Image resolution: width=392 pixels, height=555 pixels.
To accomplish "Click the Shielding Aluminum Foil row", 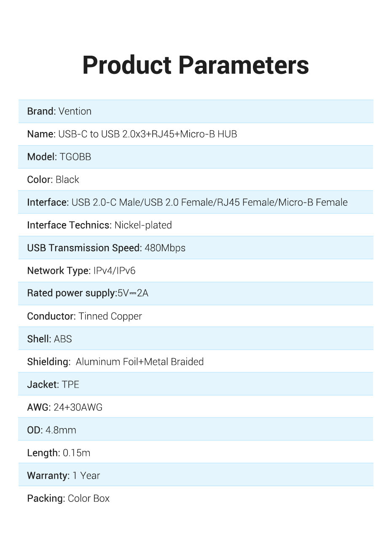I will (115, 362).
